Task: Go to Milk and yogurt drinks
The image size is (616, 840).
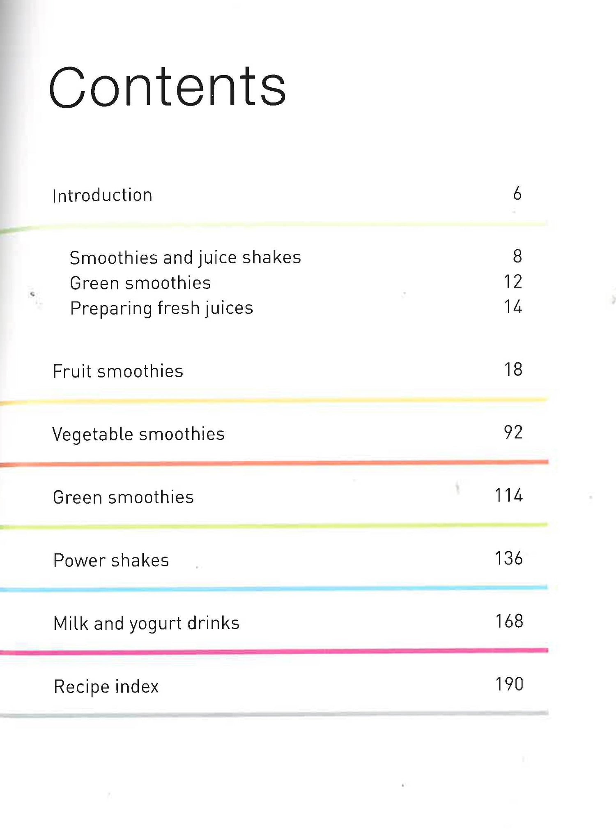Action: click(x=146, y=623)
